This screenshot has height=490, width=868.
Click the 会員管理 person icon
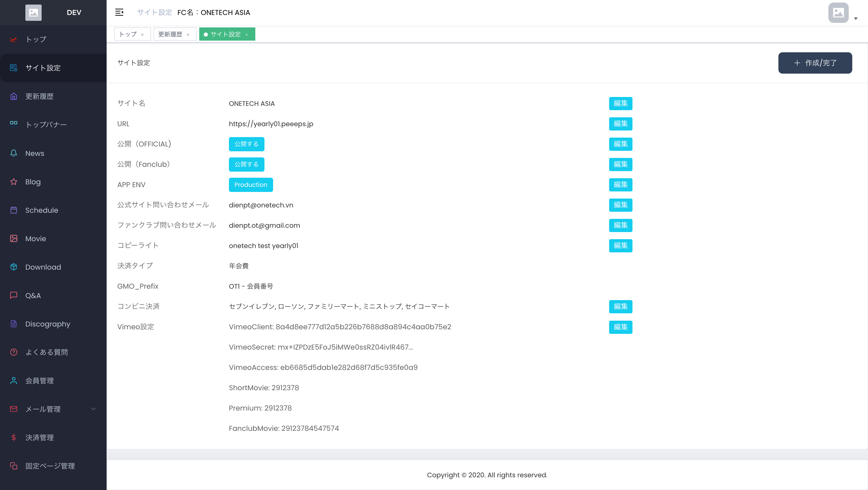[13, 381]
